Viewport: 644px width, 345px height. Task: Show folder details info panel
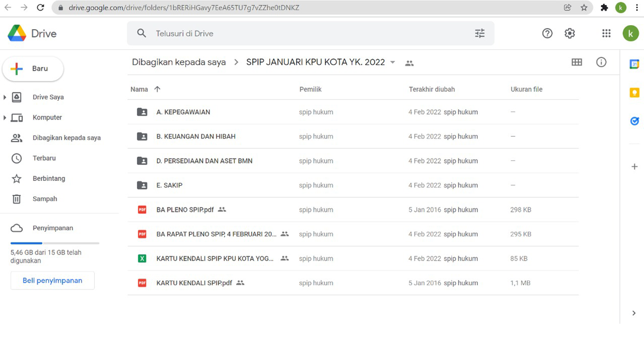click(601, 62)
